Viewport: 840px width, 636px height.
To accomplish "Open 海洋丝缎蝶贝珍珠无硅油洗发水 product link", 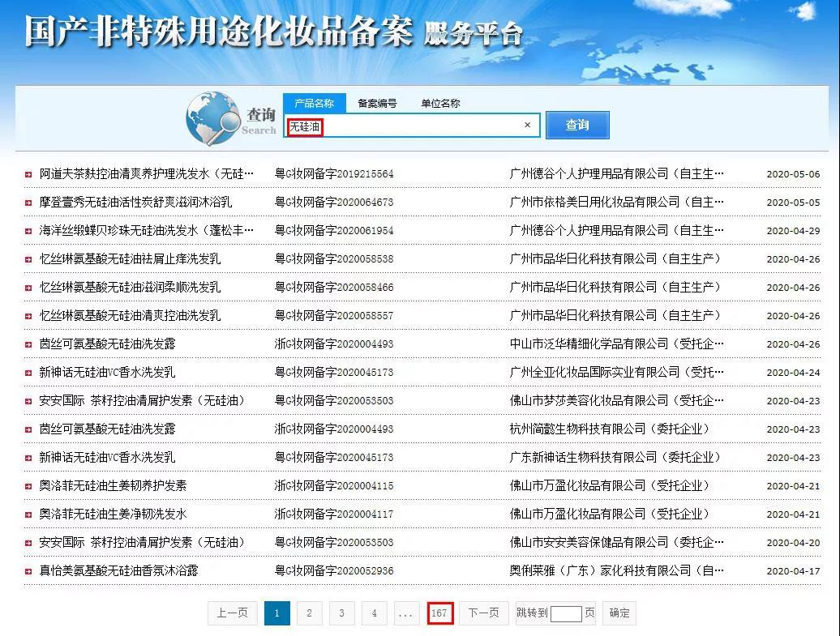I will [x=146, y=231].
